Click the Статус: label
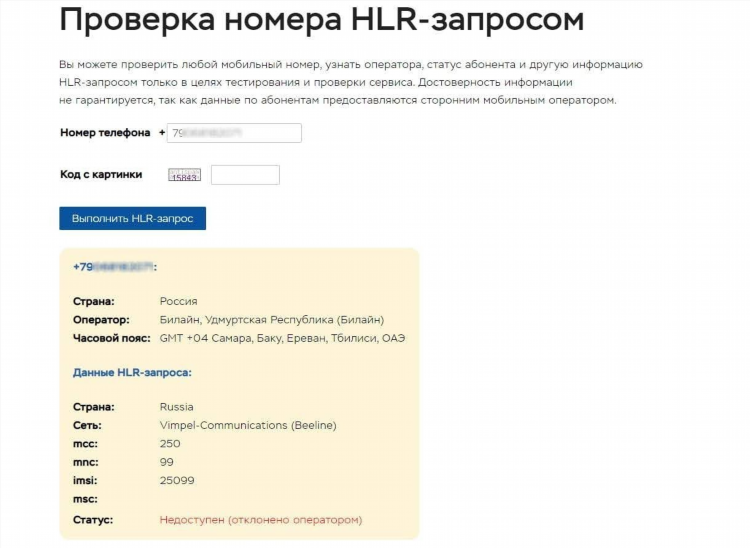Viewport: 750px width, 548px height. 93,520
